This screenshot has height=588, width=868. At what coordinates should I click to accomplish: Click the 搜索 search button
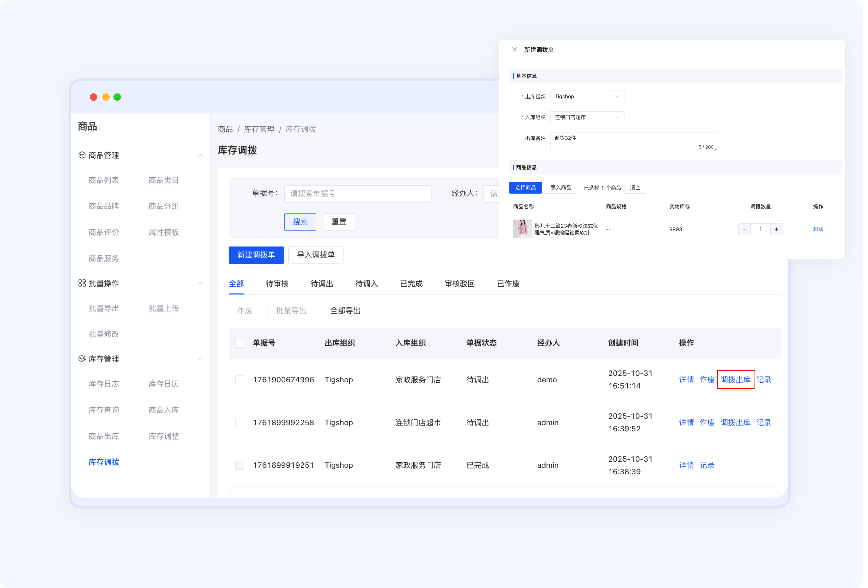click(x=300, y=222)
